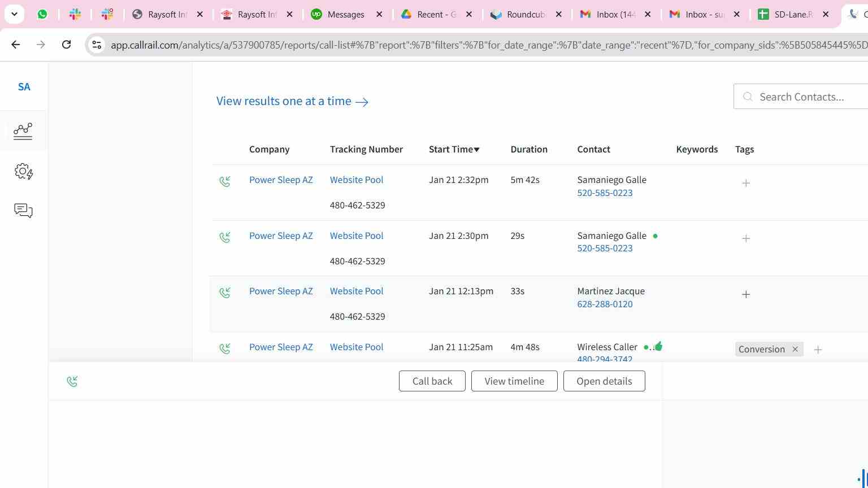Image resolution: width=868 pixels, height=488 pixels.
Task: Click the Open details button
Action: (x=604, y=381)
